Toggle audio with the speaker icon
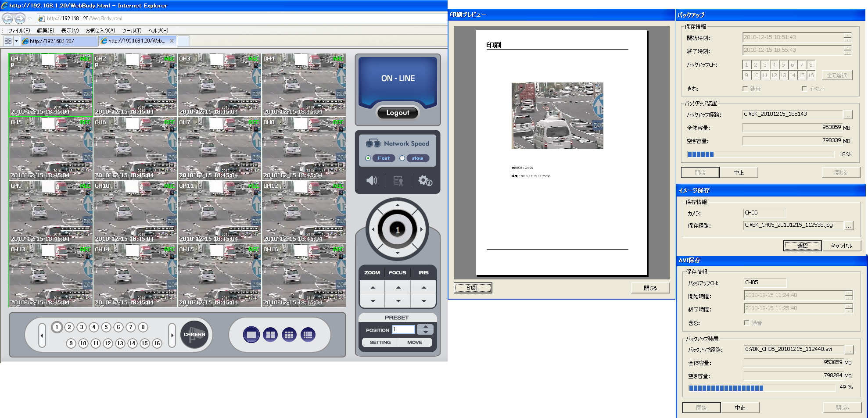The height and width of the screenshot is (418, 868). 372,180
